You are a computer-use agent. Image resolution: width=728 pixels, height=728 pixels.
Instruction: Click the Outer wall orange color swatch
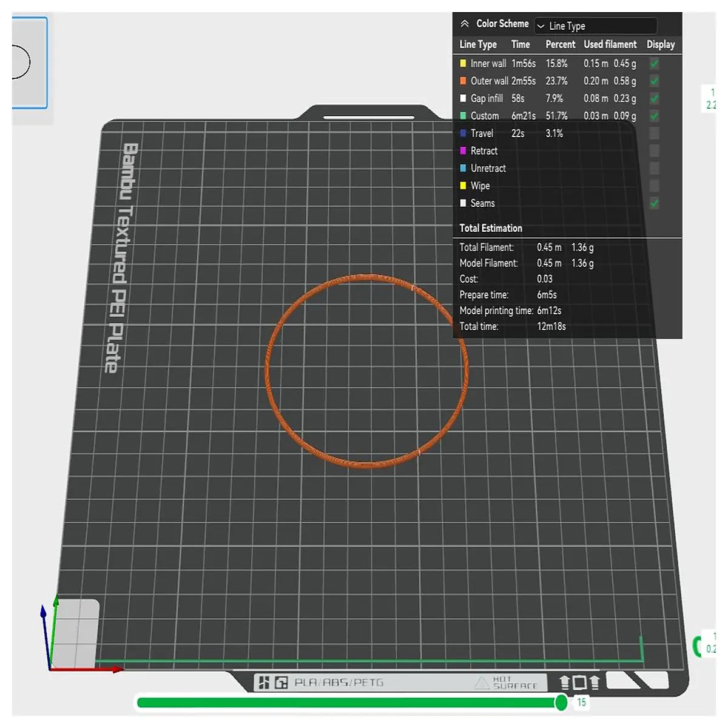[463, 81]
